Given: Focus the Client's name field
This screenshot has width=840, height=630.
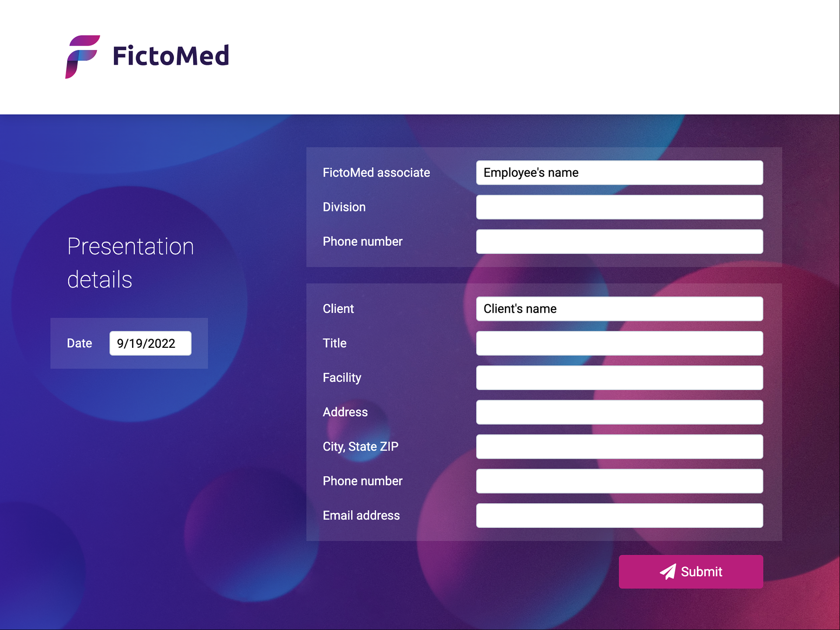Looking at the screenshot, I should coord(619,309).
